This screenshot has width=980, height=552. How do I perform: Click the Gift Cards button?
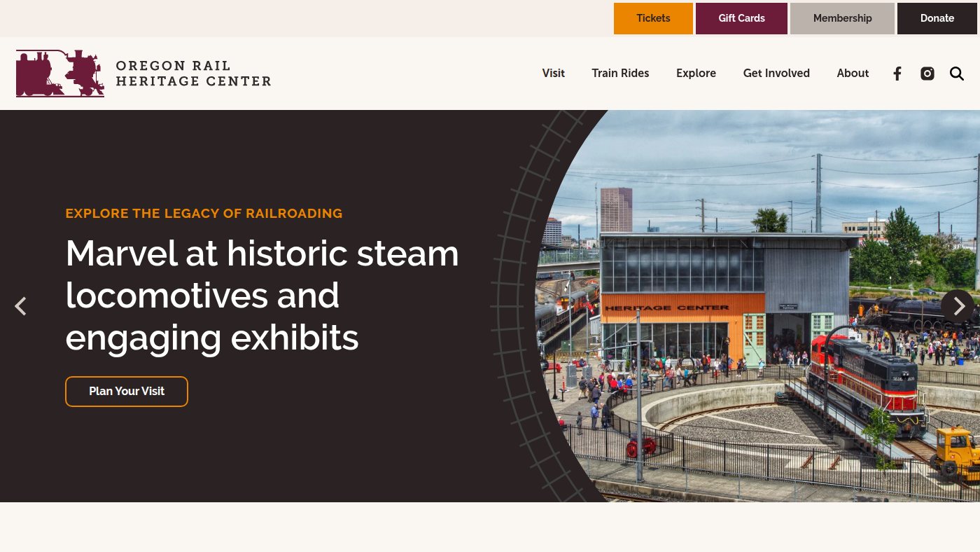(x=741, y=18)
